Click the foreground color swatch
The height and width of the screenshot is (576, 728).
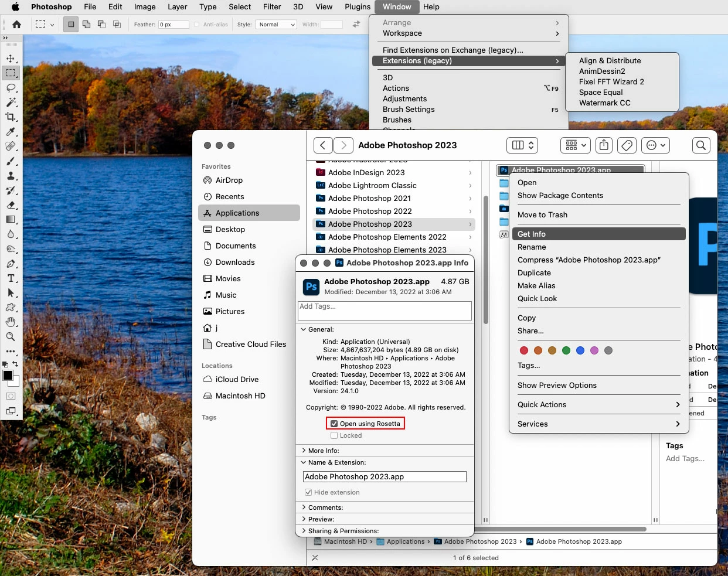[x=8, y=376]
